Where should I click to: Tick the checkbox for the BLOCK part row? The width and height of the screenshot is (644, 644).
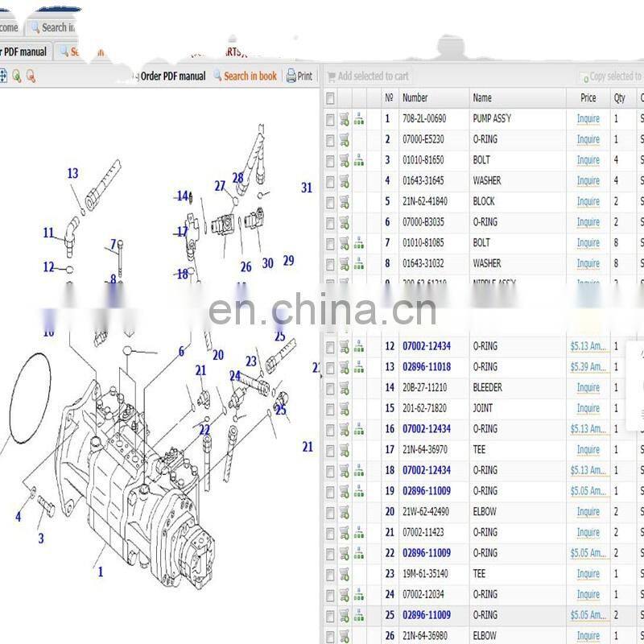(x=328, y=202)
